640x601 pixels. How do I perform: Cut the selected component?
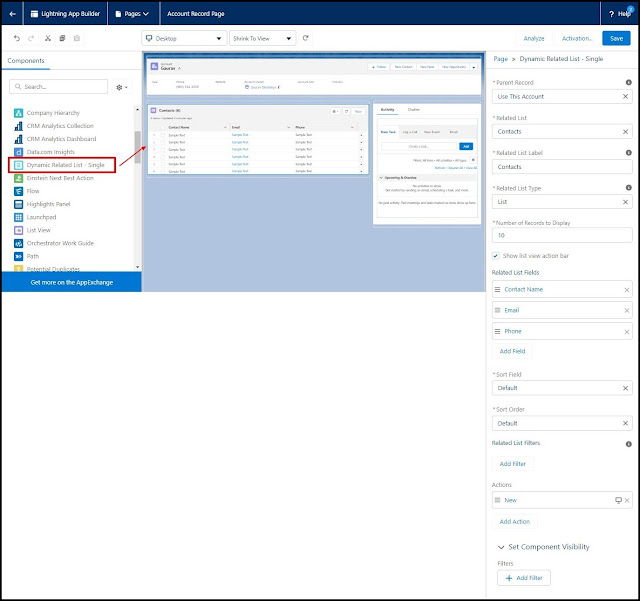pyautogui.click(x=48, y=38)
